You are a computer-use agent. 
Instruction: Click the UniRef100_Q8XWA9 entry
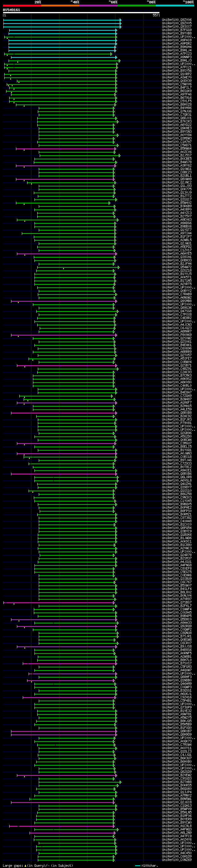(x=177, y=179)
